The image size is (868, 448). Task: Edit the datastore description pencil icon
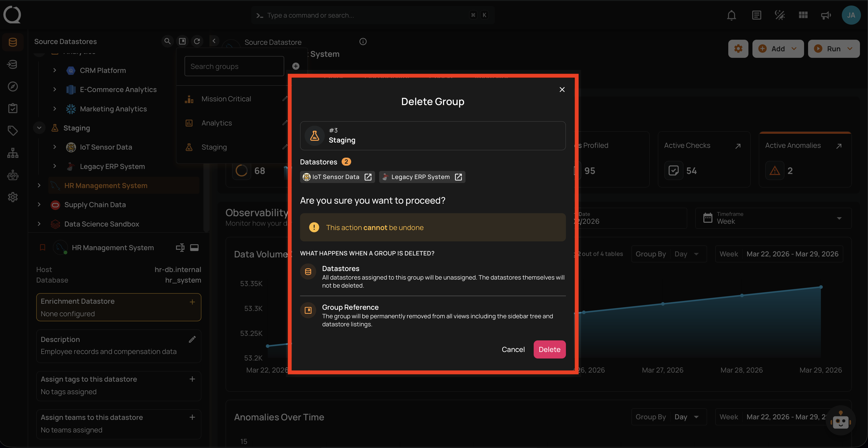tap(192, 339)
